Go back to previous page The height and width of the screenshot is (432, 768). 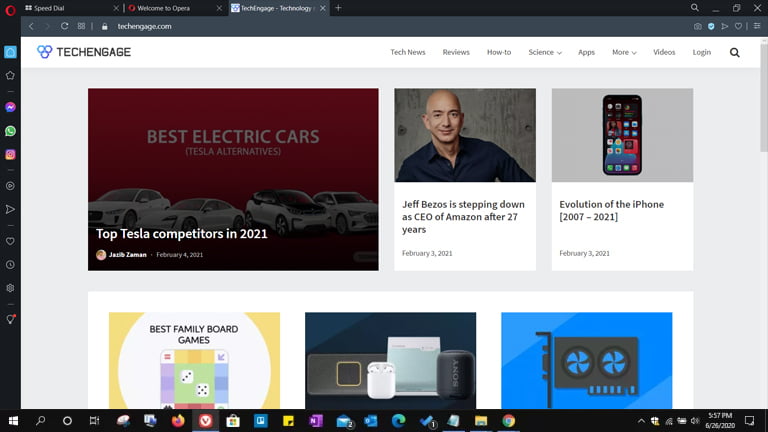pyautogui.click(x=31, y=26)
